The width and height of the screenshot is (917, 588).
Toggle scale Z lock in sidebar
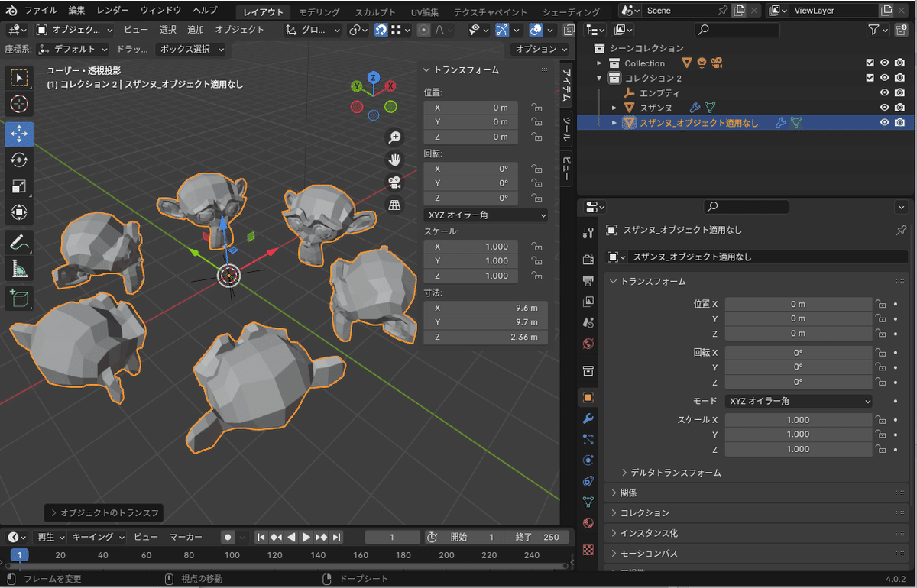click(536, 276)
